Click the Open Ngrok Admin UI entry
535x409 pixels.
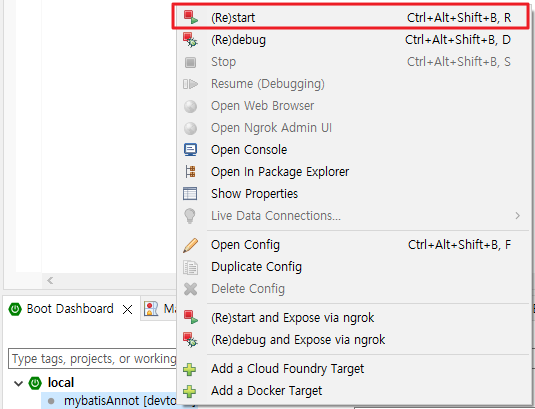(354, 128)
